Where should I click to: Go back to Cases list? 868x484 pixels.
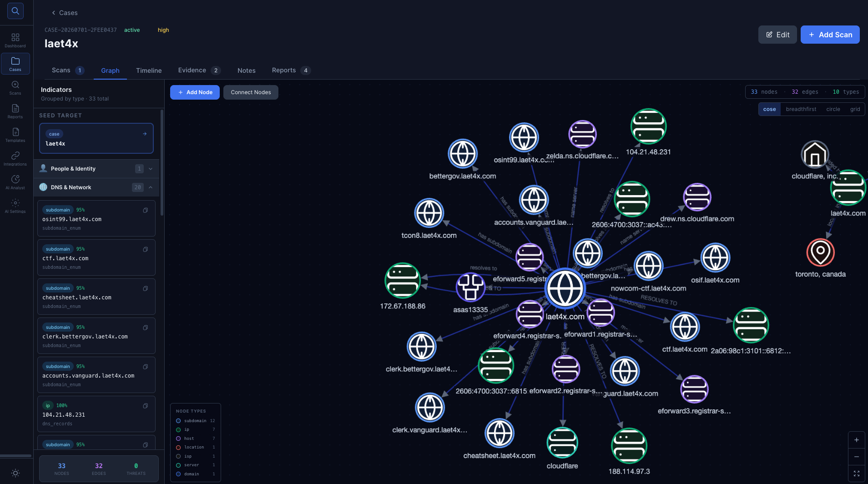coord(65,13)
